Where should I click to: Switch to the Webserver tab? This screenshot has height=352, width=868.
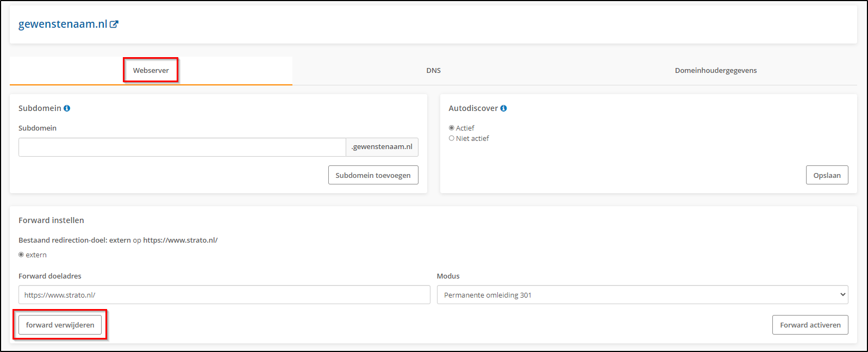coord(151,70)
